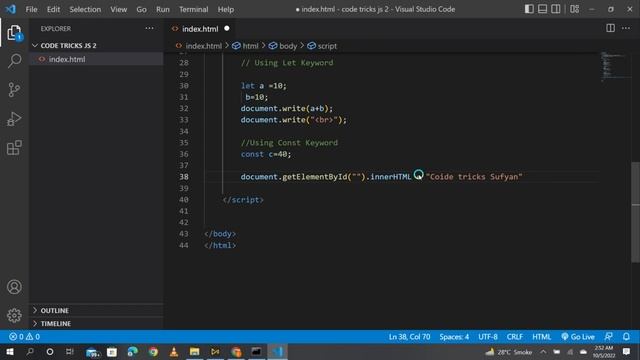
Task: Select index.html in the Explorer tree
Action: click(x=97, y=59)
